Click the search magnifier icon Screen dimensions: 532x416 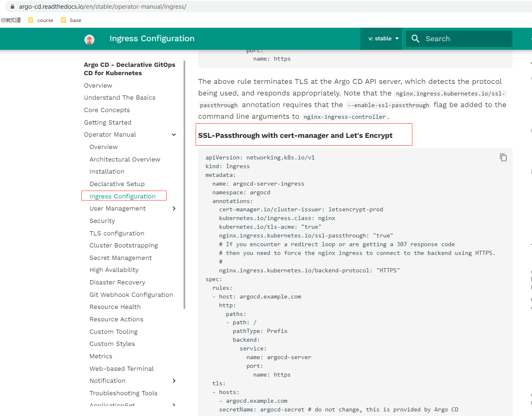(x=415, y=39)
